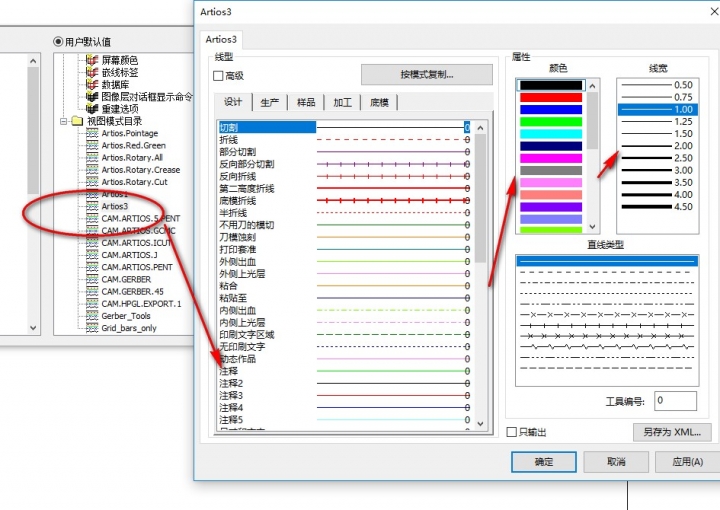
Task: Click the Artios.Rotary.Cut list icon
Action: (x=93, y=182)
